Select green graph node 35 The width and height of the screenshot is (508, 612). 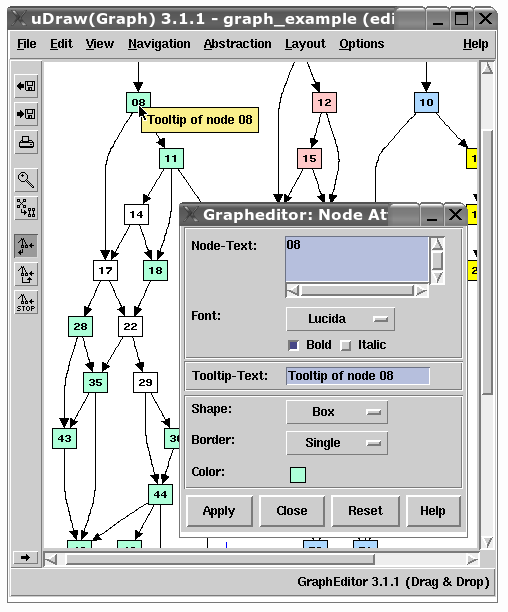pos(96,382)
